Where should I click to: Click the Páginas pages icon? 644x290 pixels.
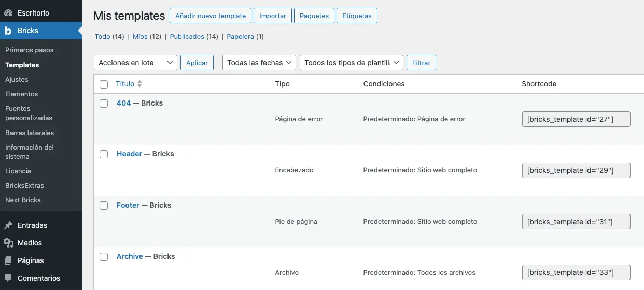click(x=8, y=260)
